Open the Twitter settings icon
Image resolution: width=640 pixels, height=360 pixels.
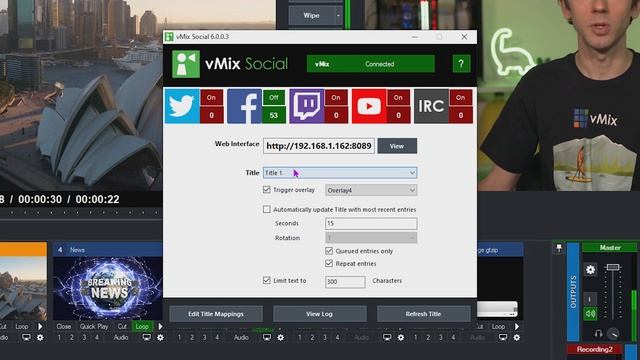[182, 106]
